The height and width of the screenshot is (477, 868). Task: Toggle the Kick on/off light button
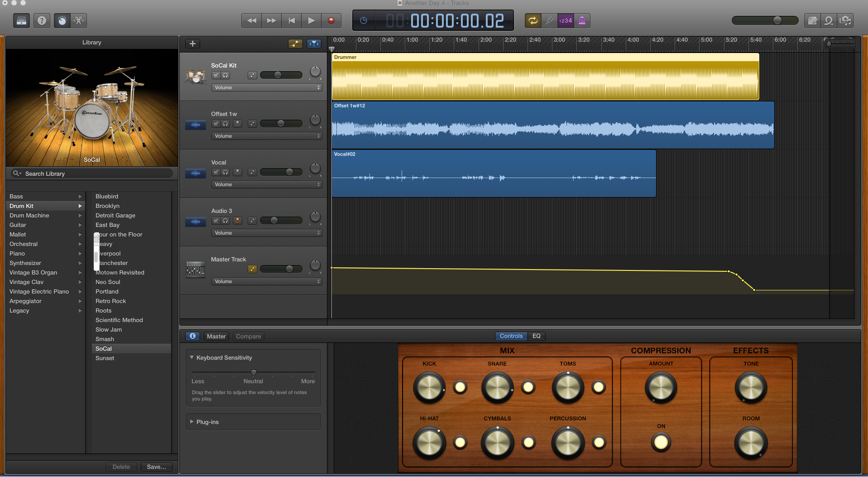tap(460, 387)
